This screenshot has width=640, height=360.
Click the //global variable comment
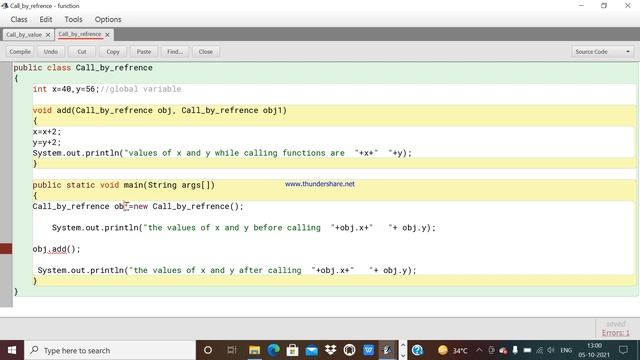point(141,89)
